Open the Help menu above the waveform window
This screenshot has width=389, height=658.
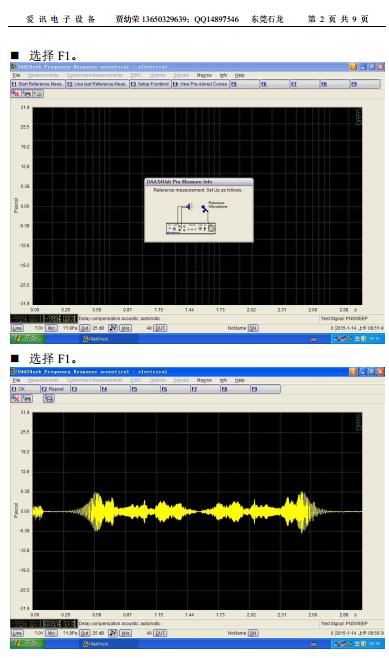pyautogui.click(x=240, y=380)
